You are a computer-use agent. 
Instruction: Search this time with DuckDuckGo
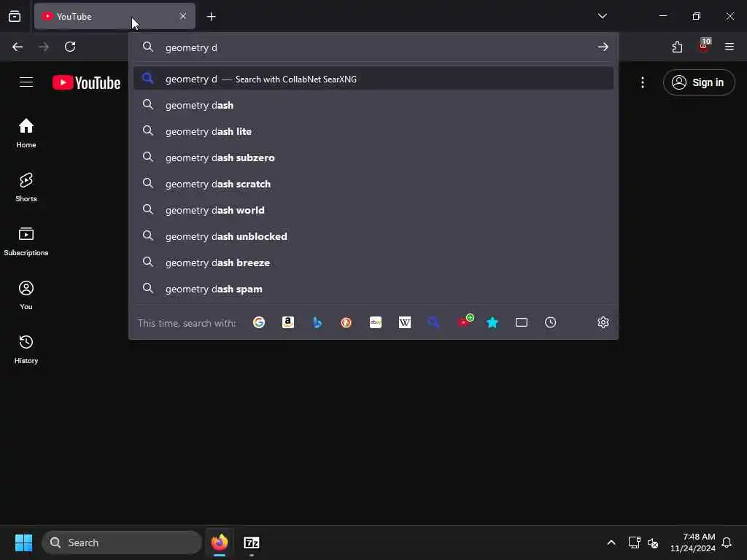(347, 322)
